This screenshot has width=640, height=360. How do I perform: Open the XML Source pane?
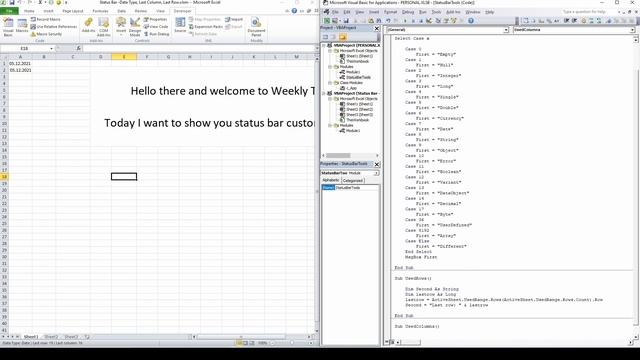point(180,25)
